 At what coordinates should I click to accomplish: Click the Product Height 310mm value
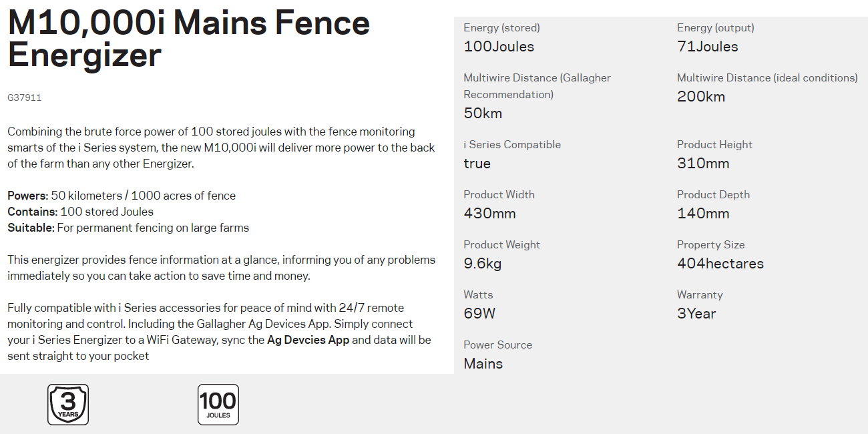pos(703,164)
